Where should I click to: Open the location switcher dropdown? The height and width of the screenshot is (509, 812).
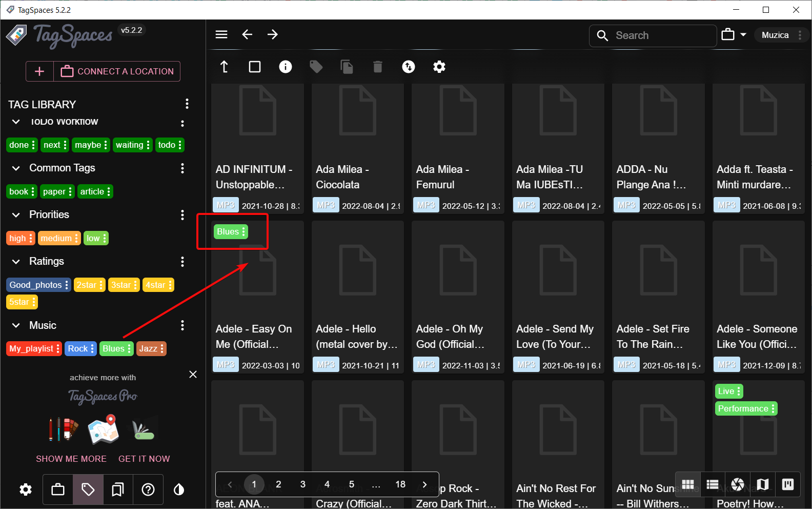point(734,35)
